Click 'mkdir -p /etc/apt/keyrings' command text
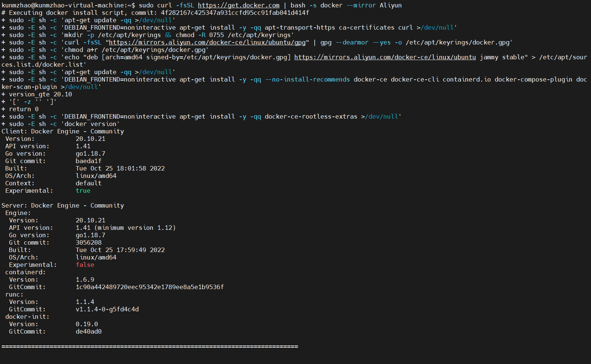 point(113,35)
